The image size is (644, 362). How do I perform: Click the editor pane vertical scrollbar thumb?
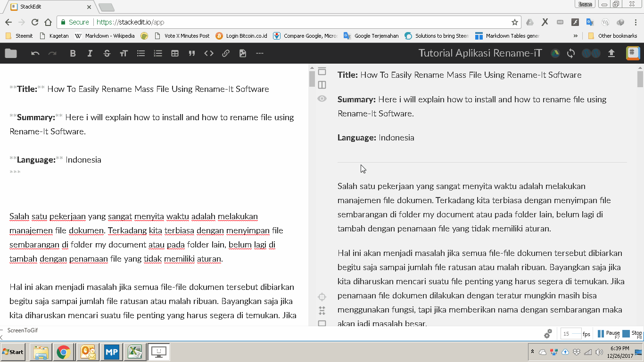[x=312, y=79]
